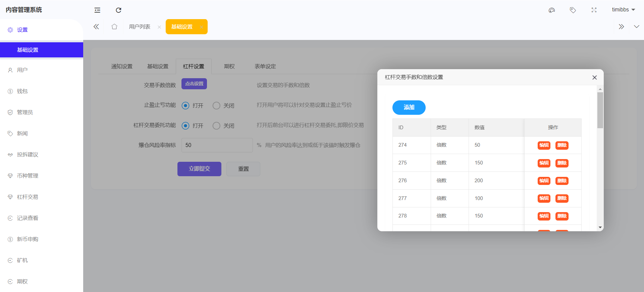This screenshot has width=644, height=292.
Task: Select 打开 for 杠杆交易委托功能
Action: (185, 126)
